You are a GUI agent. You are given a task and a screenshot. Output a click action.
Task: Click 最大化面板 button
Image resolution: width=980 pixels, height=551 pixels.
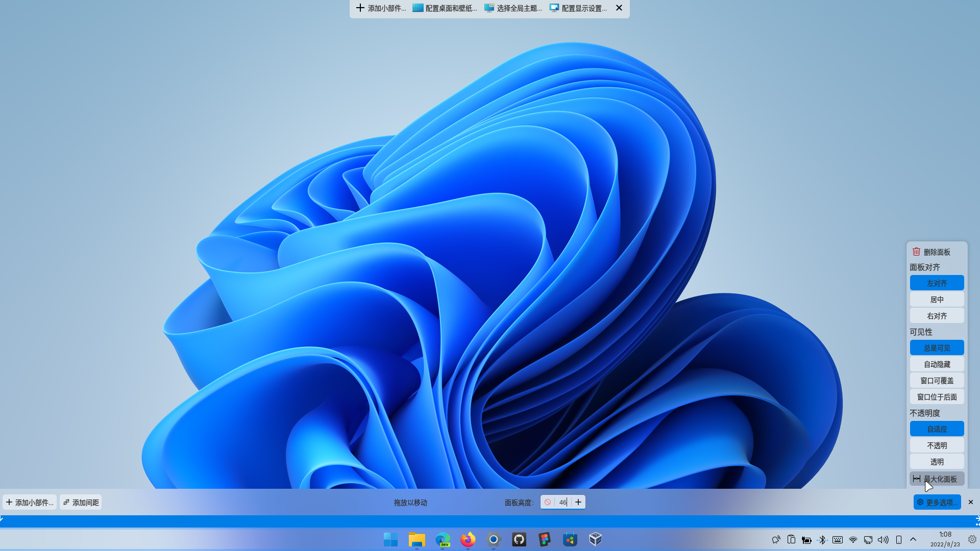tap(937, 479)
